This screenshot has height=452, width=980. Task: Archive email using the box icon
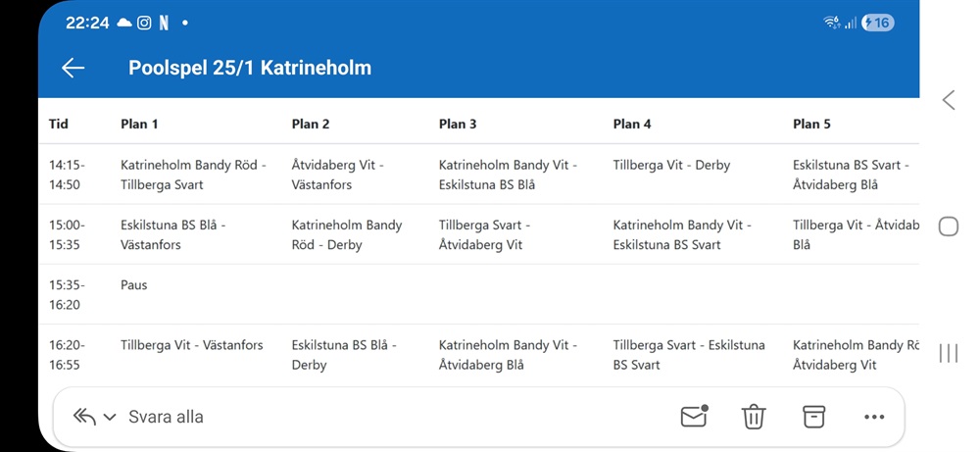[x=813, y=416]
